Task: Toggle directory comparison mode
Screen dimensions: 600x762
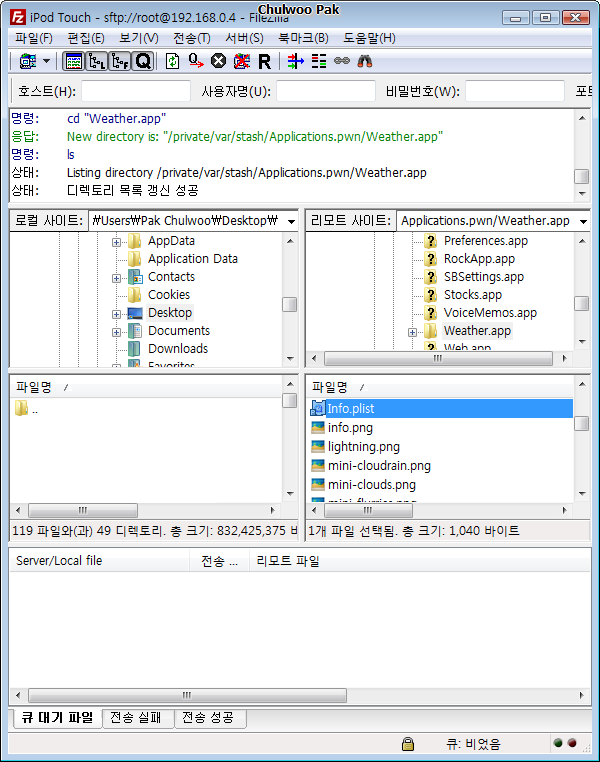Action: 319,61
